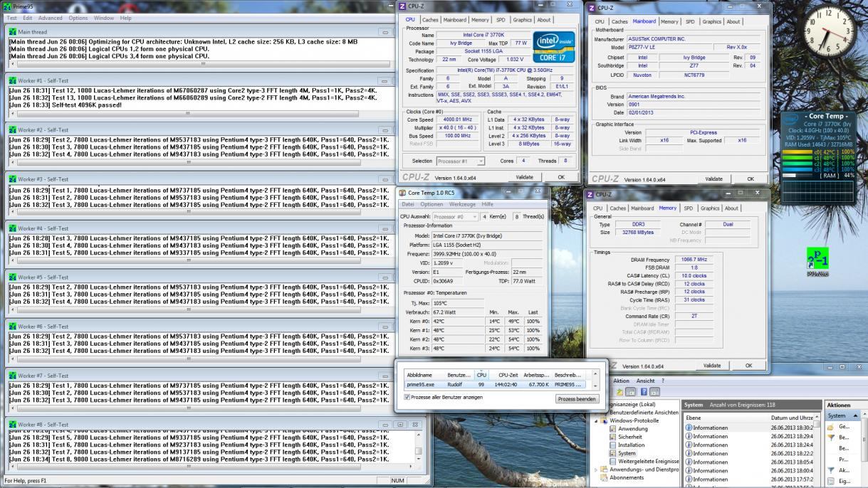Open the Selection 'Processor #1' dropdown in CPU-Z
Viewport: 868px width, 488px height.
(460, 161)
